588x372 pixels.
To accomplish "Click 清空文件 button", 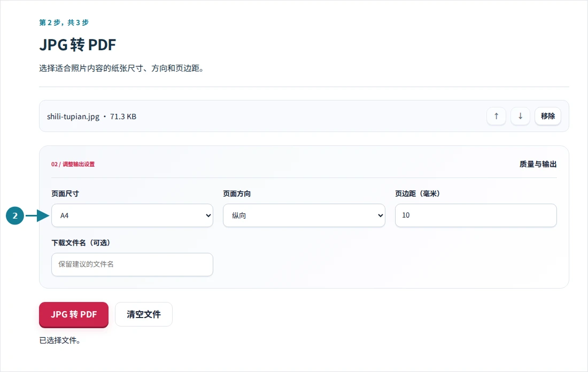I will 144,314.
